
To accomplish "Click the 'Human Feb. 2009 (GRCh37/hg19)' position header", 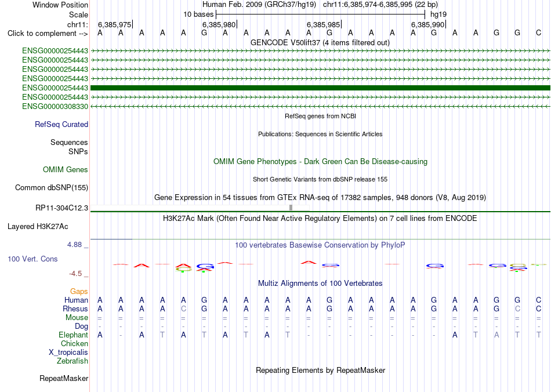I will (259, 5).
